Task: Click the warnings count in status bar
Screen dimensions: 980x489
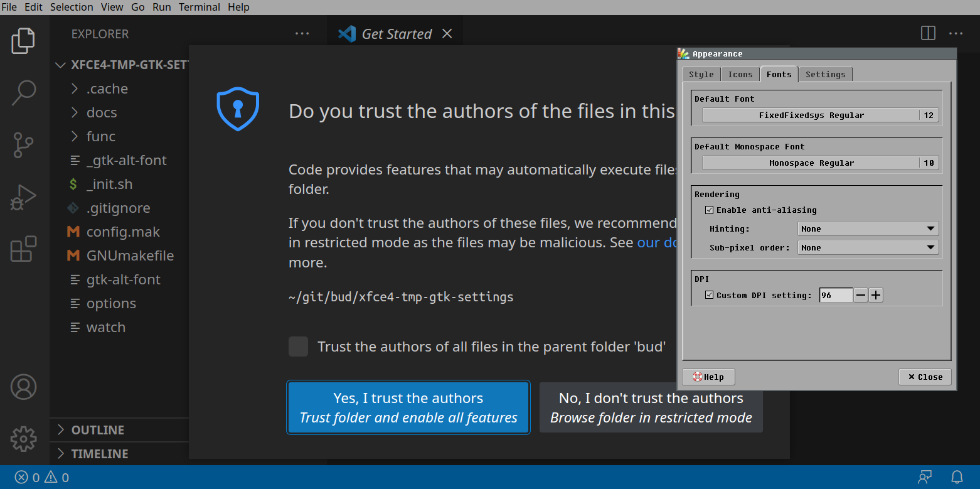Action: tap(56, 478)
